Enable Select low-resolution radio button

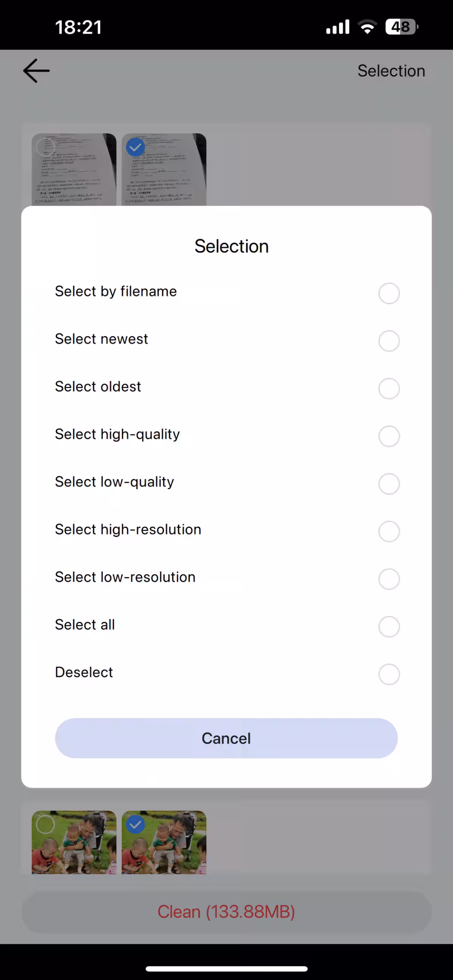(x=389, y=579)
